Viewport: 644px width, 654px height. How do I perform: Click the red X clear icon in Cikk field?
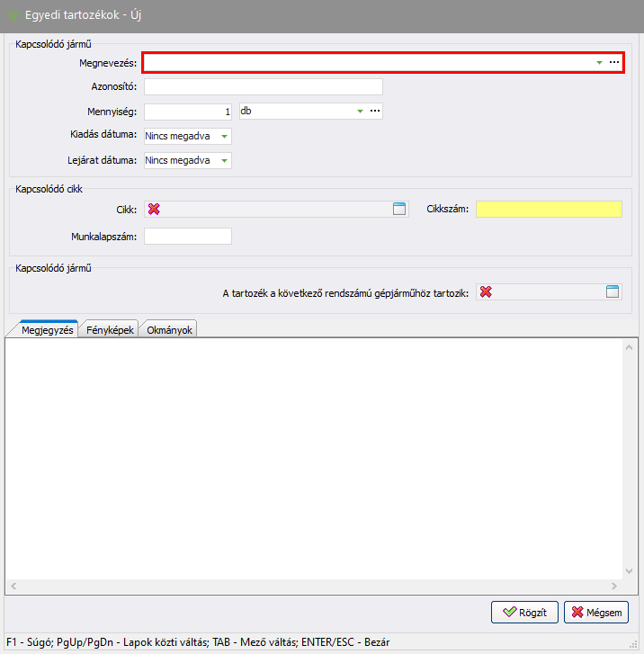pos(154,209)
